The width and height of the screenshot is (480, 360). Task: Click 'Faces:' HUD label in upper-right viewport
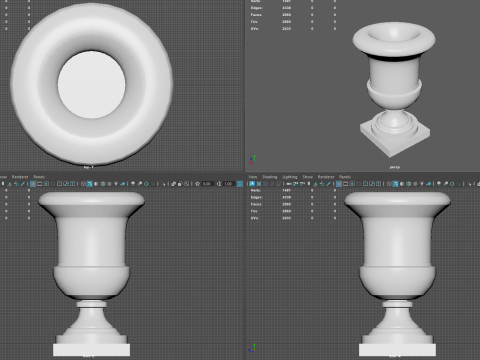pos(256,15)
